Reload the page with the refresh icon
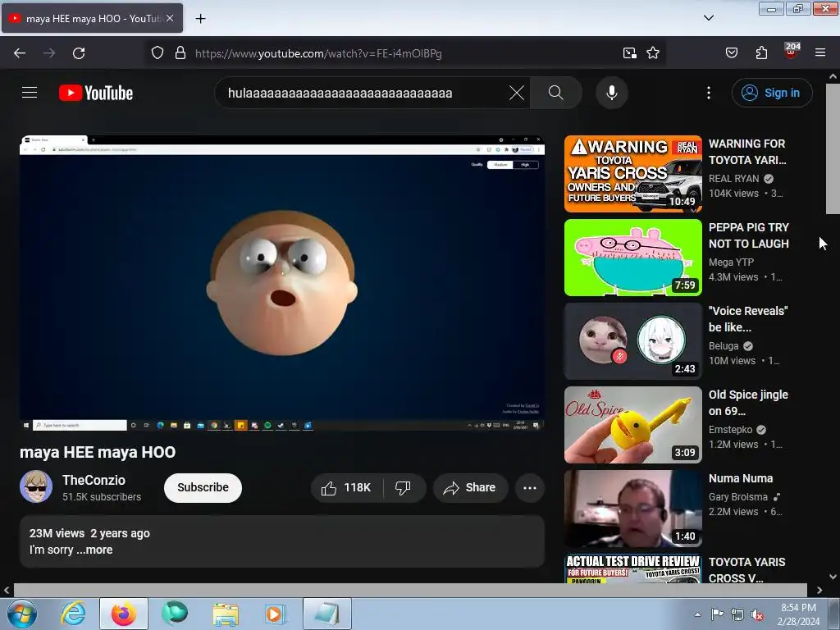 click(79, 53)
